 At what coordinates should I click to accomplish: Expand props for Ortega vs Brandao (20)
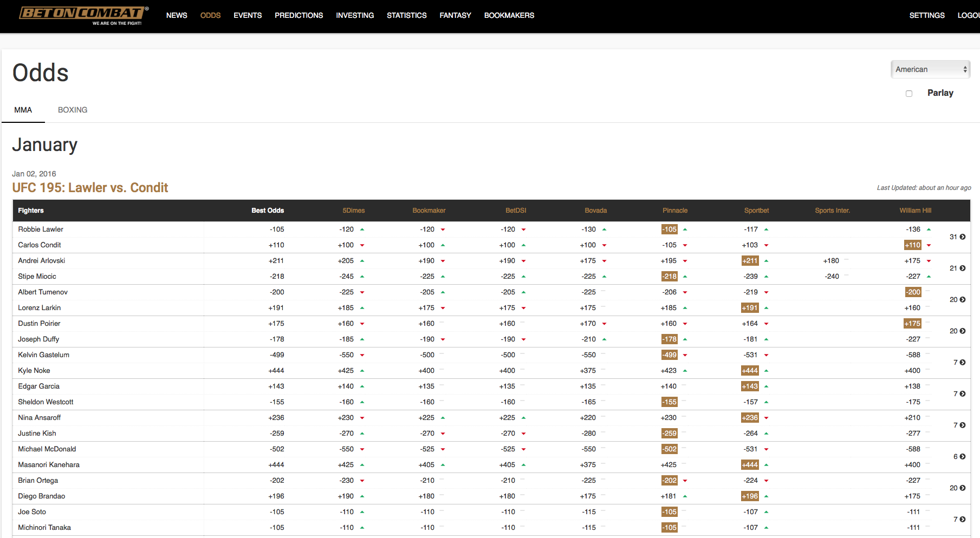(x=958, y=488)
